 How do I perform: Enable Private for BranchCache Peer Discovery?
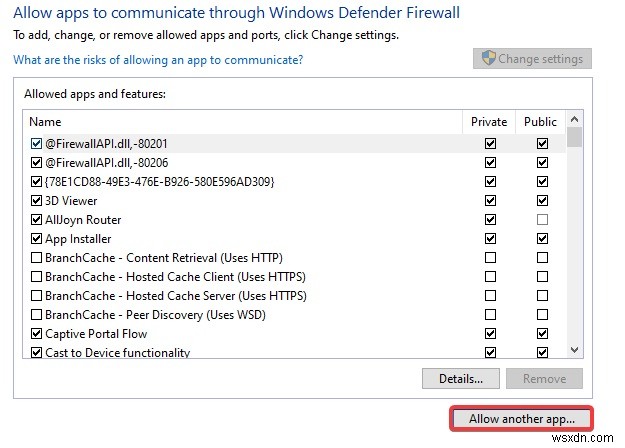pyautogui.click(x=490, y=315)
